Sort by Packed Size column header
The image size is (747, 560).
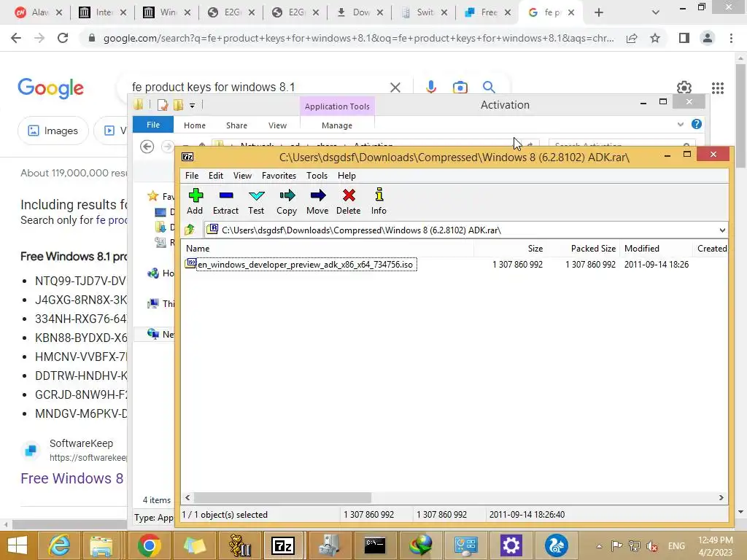[x=593, y=249]
